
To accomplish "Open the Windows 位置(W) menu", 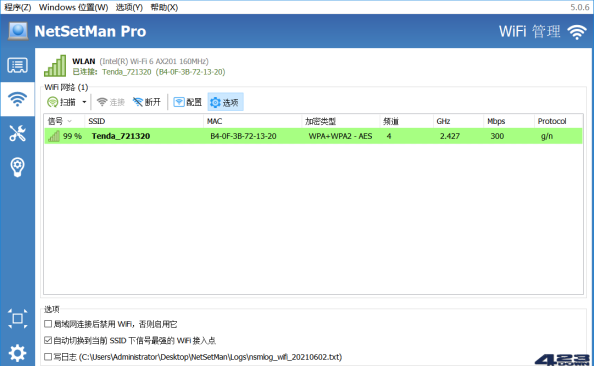I will (73, 7).
